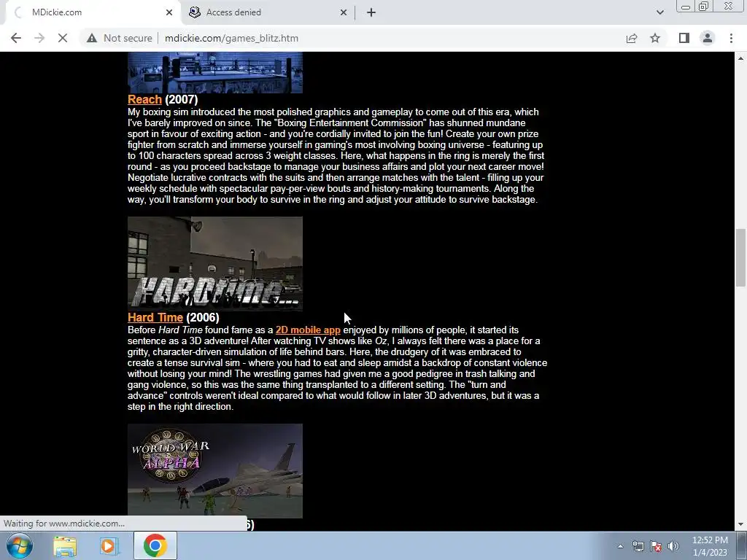The height and width of the screenshot is (560, 747).
Task: Click the Hard Time banner image
Action: pyautogui.click(x=215, y=263)
